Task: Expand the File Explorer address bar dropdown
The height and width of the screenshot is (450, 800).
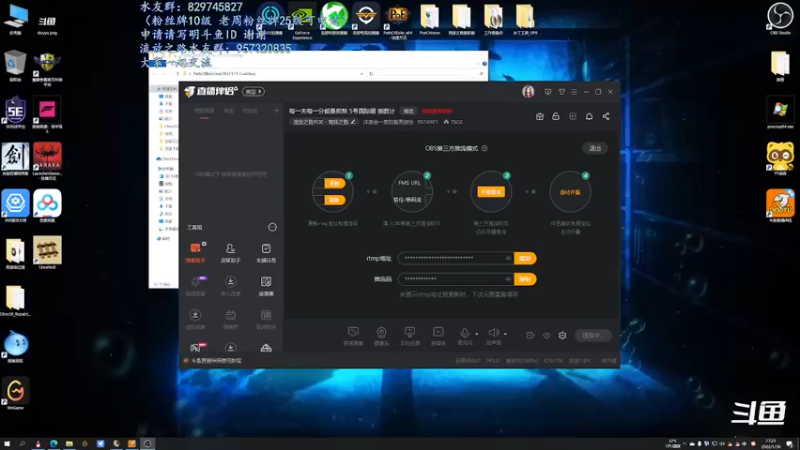Action: [362, 74]
